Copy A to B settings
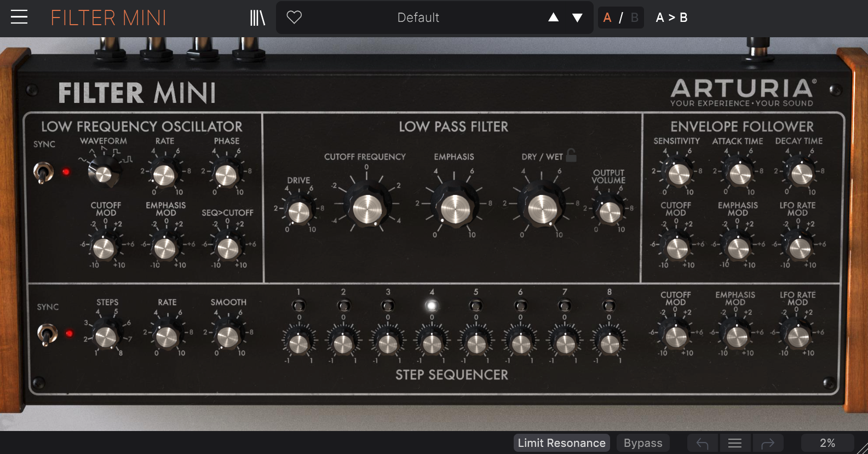The image size is (868, 454). (671, 18)
